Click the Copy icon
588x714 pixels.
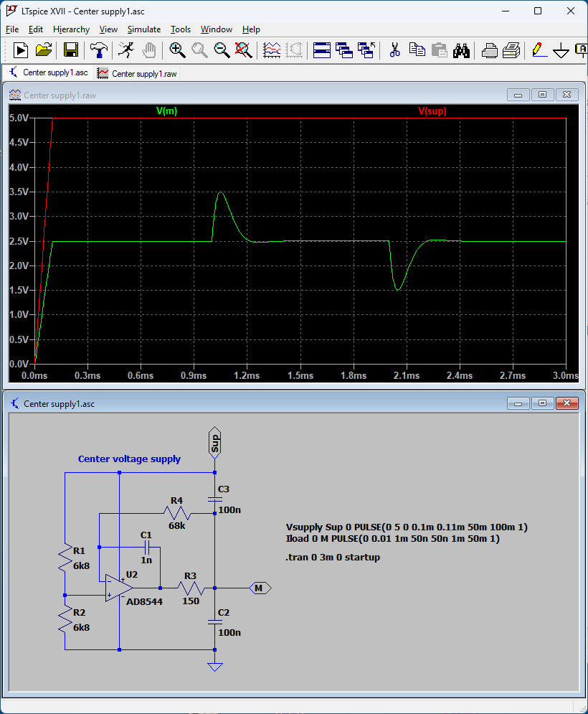pyautogui.click(x=417, y=50)
